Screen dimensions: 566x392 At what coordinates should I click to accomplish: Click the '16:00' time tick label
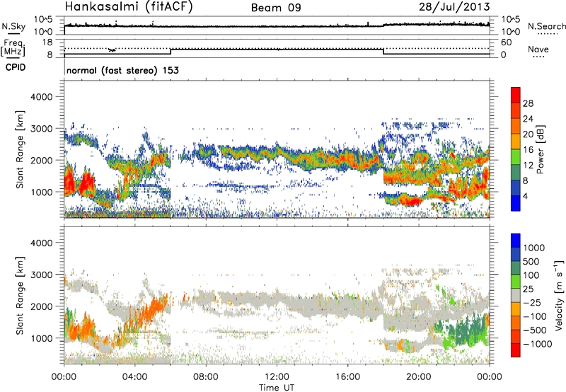[x=347, y=377]
